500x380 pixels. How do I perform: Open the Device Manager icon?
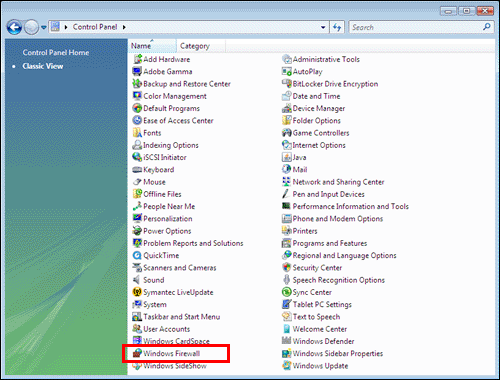(287, 108)
